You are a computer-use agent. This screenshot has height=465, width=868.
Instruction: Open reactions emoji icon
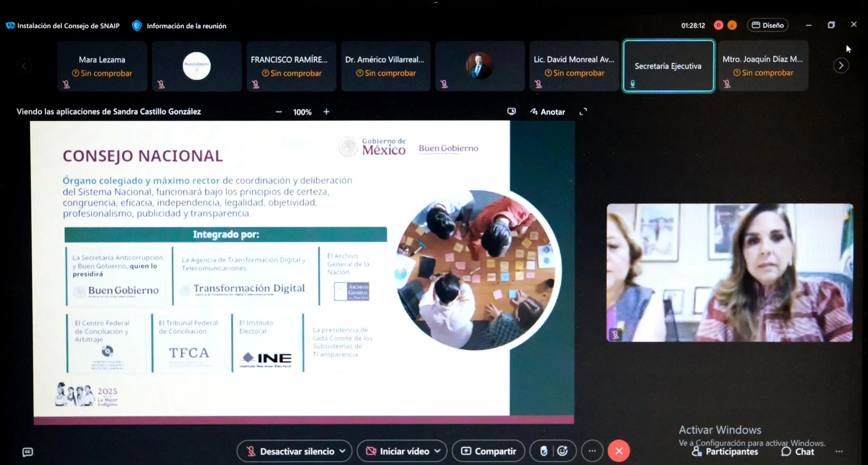pyautogui.click(x=563, y=451)
